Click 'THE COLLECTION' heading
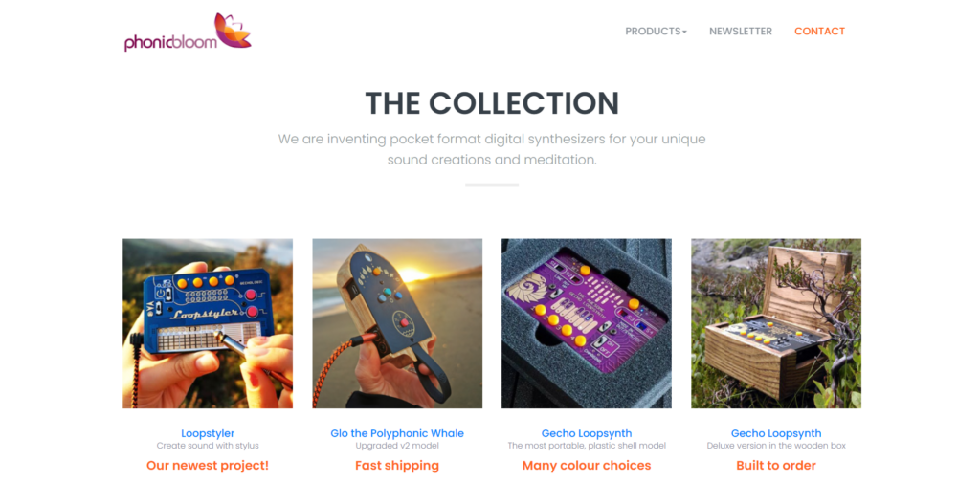Screen dimensions: 980x482 click(x=492, y=103)
